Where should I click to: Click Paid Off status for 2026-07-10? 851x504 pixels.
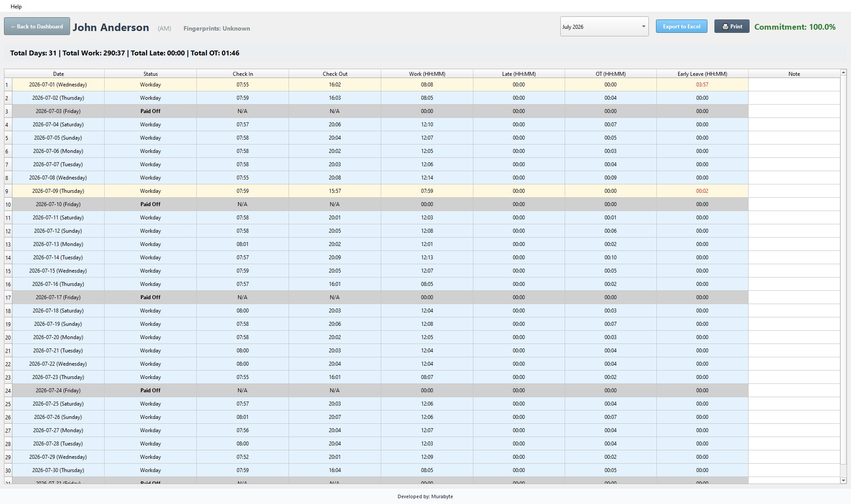click(x=150, y=204)
